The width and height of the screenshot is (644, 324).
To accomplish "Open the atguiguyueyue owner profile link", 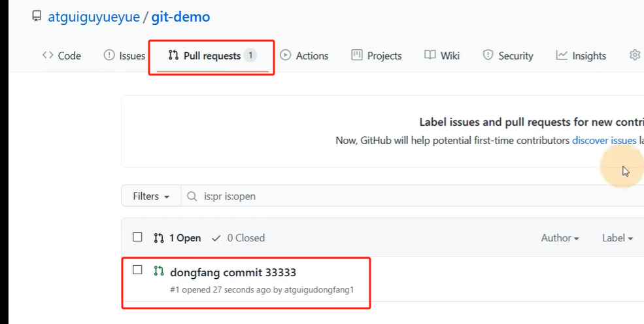I will click(93, 17).
